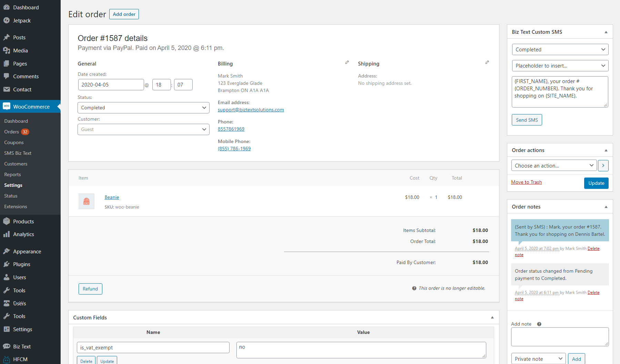Click the HFCM icon in sidebar
Viewport: 620px width, 364px height.
click(7, 359)
